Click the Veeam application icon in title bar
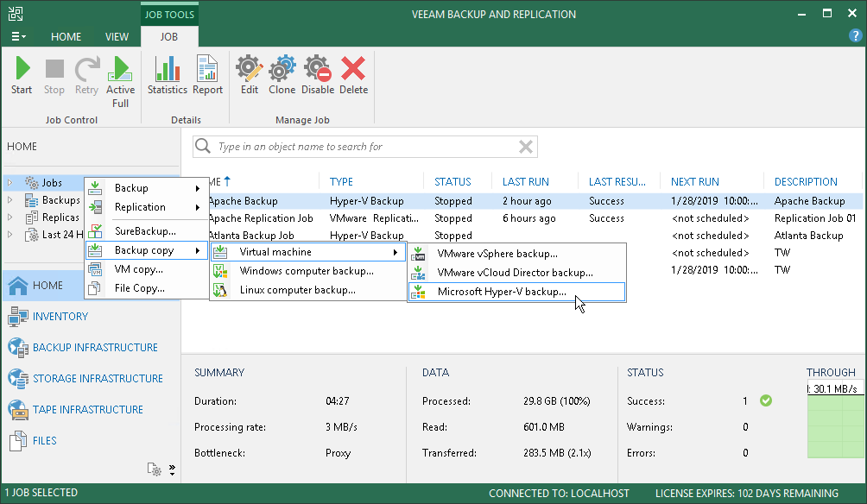Screen dimensions: 867x504 coord(16,14)
